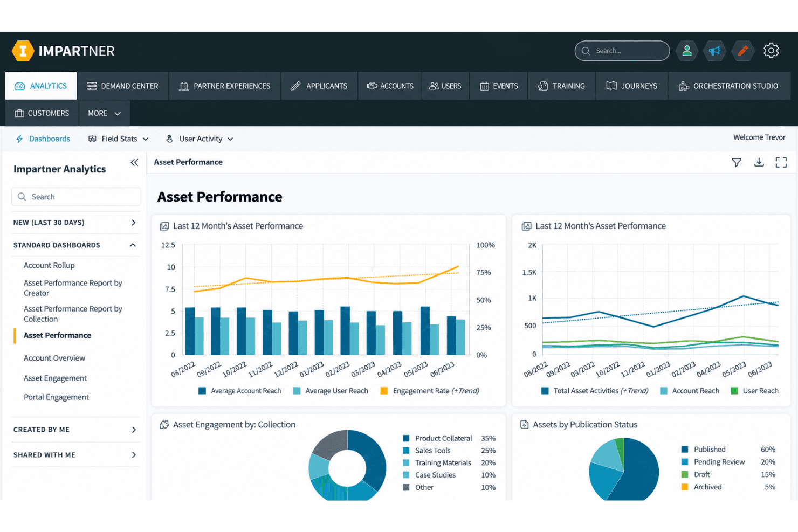Click the Training tab icon

(x=543, y=86)
